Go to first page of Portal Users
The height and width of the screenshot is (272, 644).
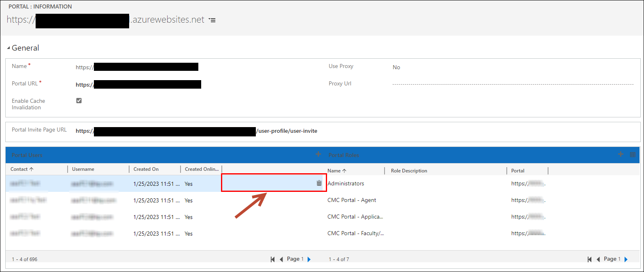[x=273, y=259]
